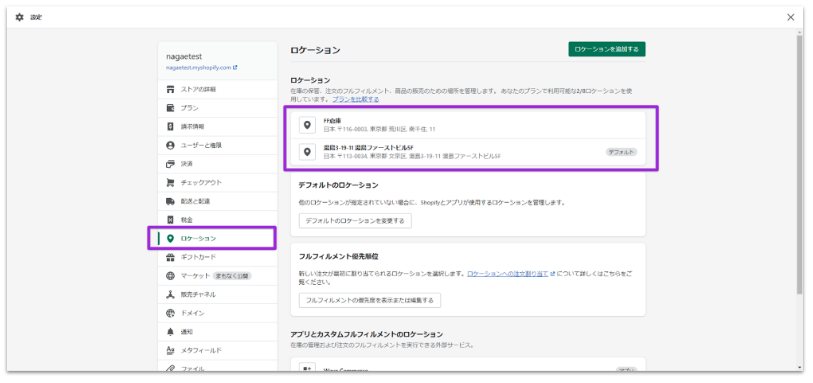
Task: Click the globe icon next to マーケット
Action: tap(170, 276)
